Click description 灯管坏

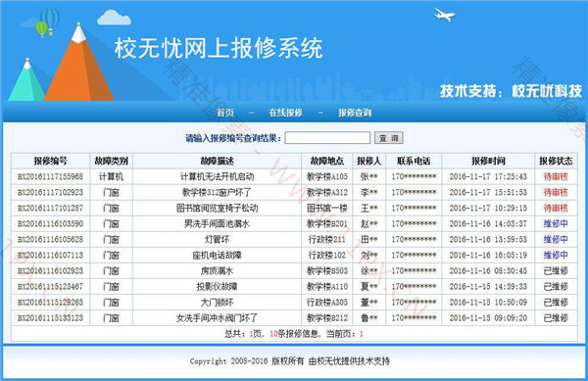tap(218, 239)
